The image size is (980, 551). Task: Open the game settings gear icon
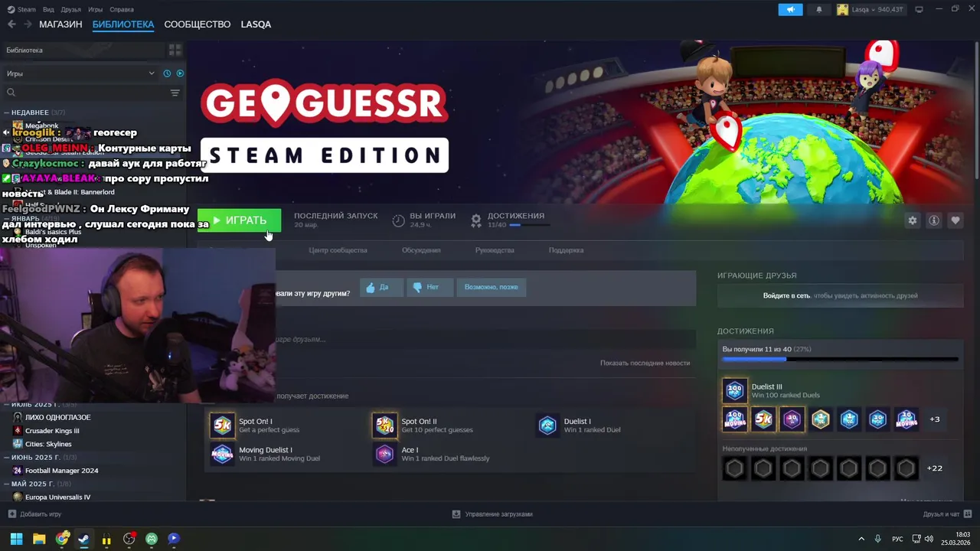(x=913, y=220)
